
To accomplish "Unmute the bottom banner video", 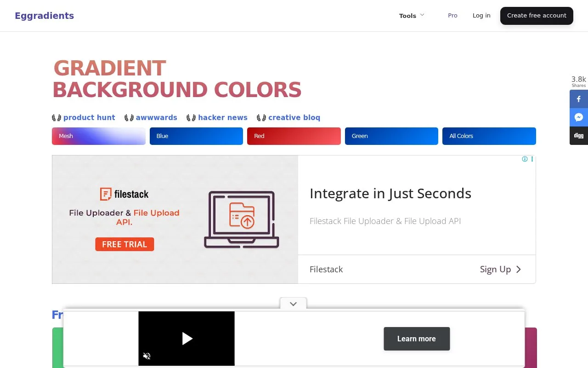I will (x=147, y=356).
